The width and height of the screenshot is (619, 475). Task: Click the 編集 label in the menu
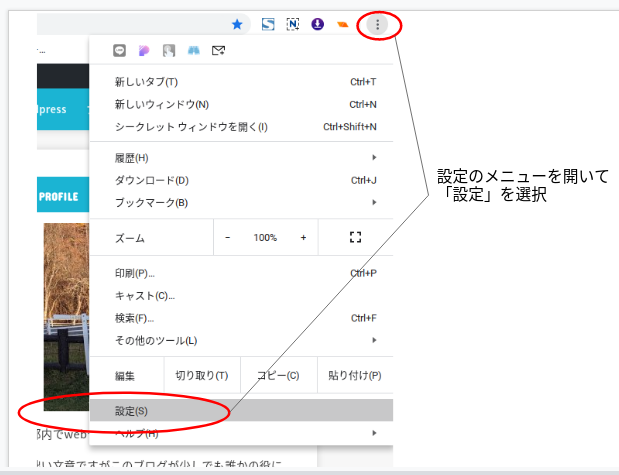125,375
